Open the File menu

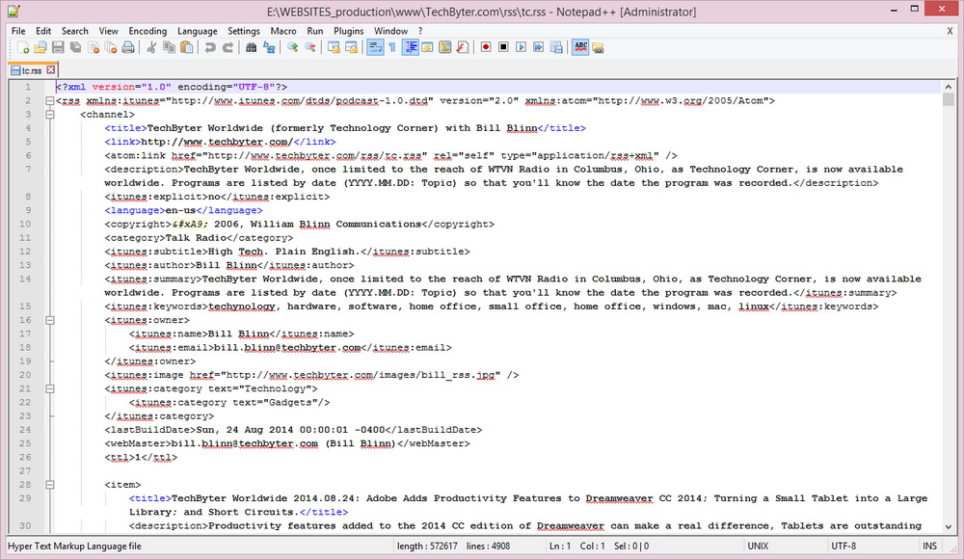tap(18, 31)
